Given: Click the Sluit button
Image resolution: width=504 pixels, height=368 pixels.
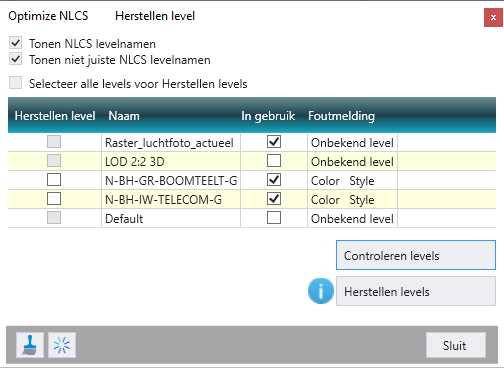Looking at the screenshot, I should click(x=456, y=345).
